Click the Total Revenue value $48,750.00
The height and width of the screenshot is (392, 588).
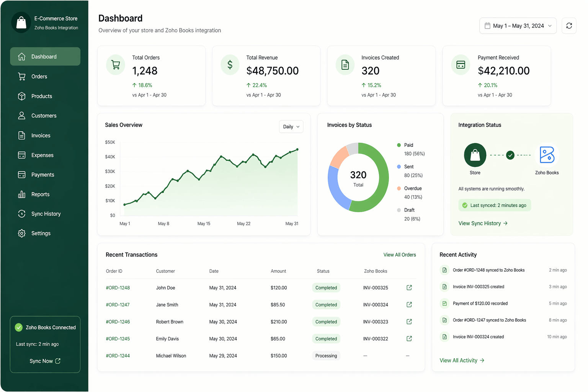(x=273, y=71)
